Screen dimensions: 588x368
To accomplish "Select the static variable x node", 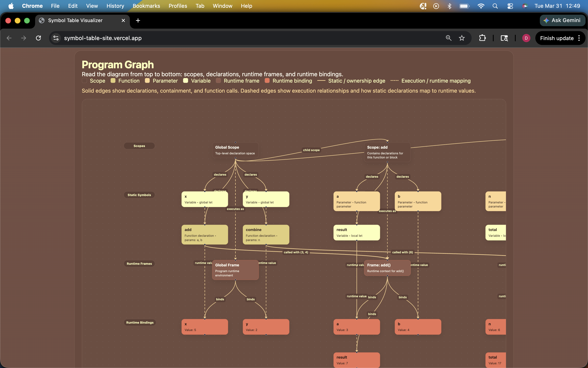I will coord(205,199).
